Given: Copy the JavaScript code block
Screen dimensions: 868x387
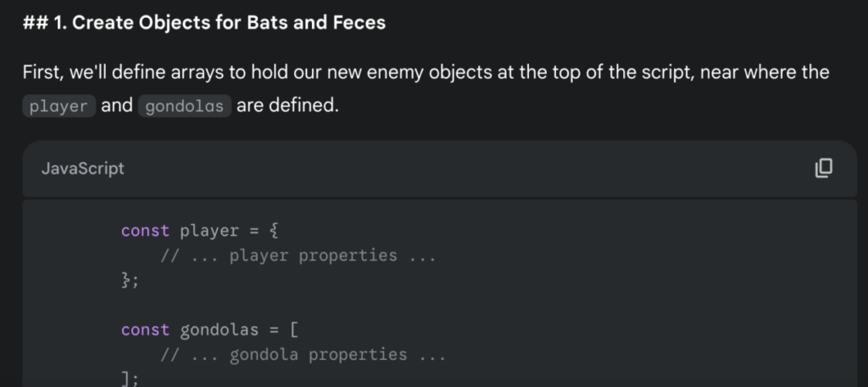Looking at the screenshot, I should (x=823, y=168).
